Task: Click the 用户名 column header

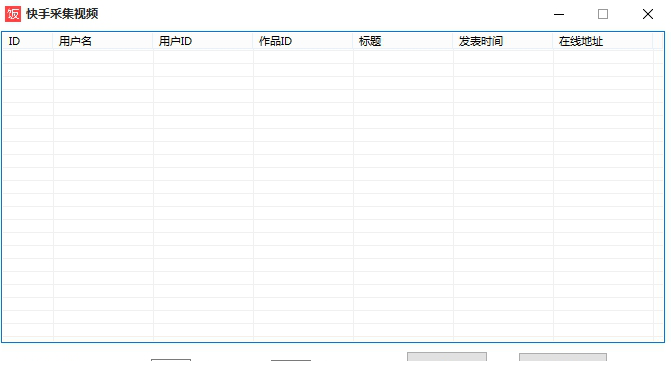Action: pyautogui.click(x=103, y=41)
